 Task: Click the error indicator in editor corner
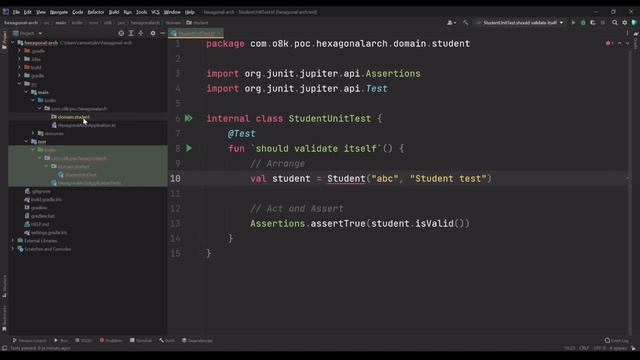click(609, 43)
